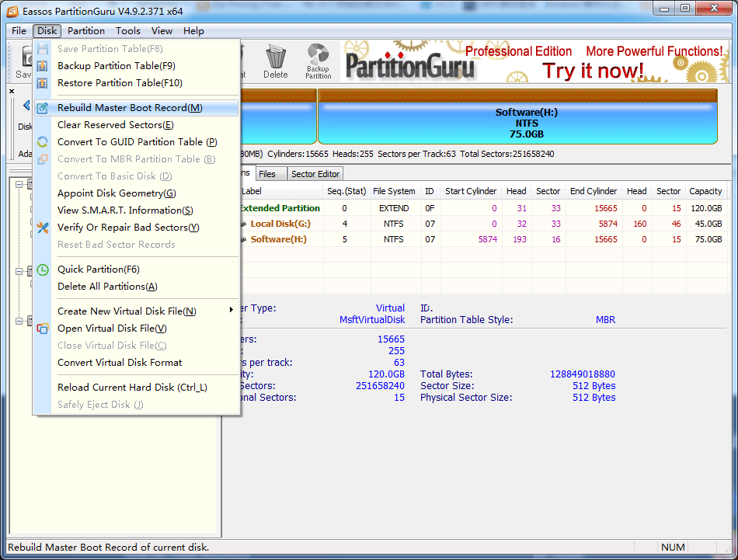738x560 pixels.
Task: Open the Partition menu
Action: 86,31
